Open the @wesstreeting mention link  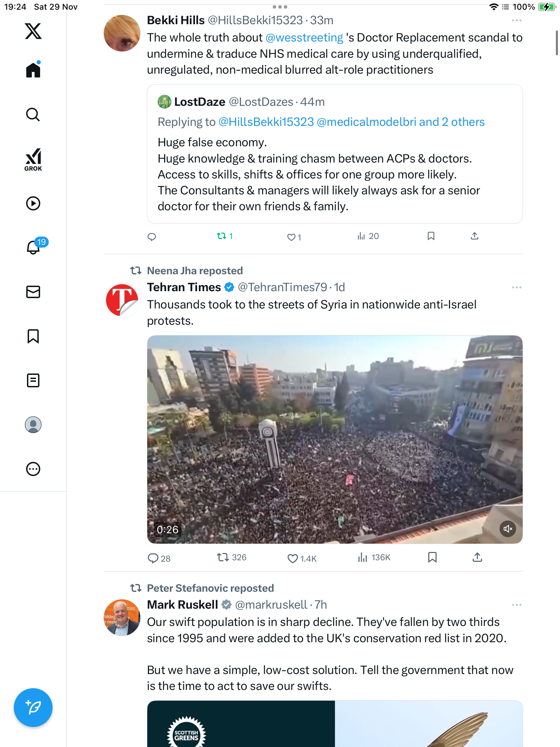click(304, 38)
